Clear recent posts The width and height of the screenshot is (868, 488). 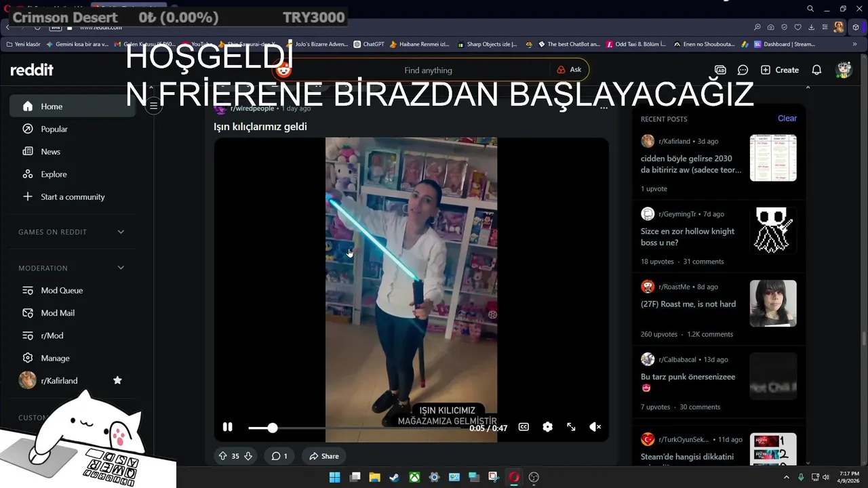pyautogui.click(x=787, y=118)
